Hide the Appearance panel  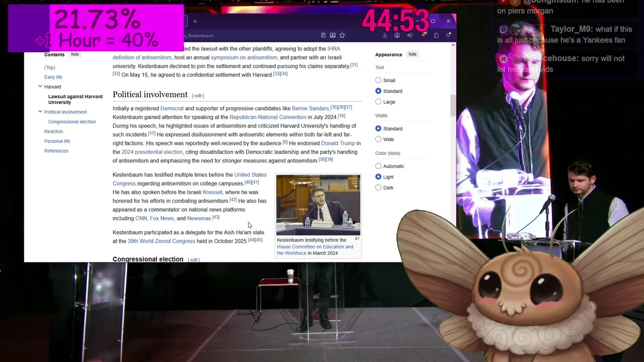pos(413,54)
